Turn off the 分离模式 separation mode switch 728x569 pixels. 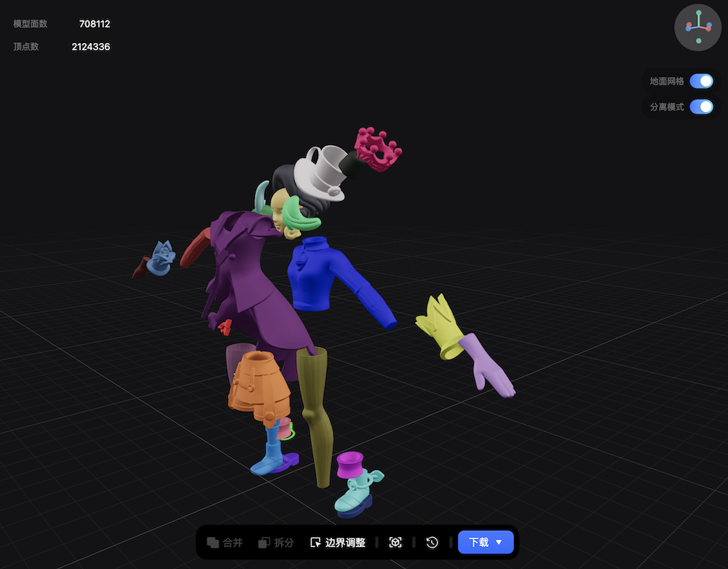(x=701, y=106)
